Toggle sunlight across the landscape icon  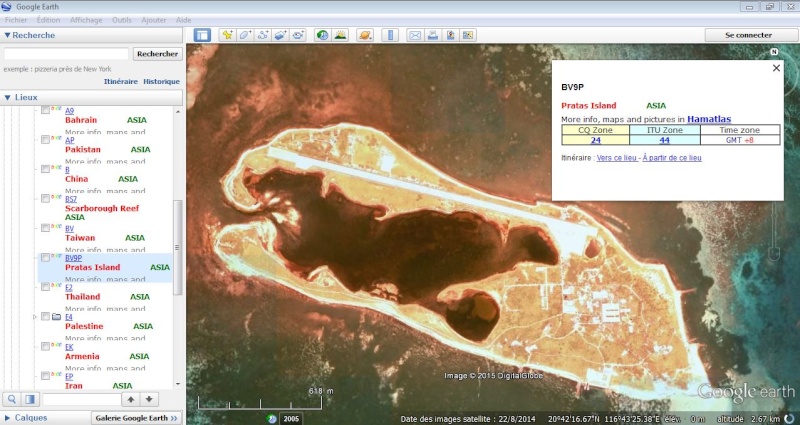coord(340,35)
